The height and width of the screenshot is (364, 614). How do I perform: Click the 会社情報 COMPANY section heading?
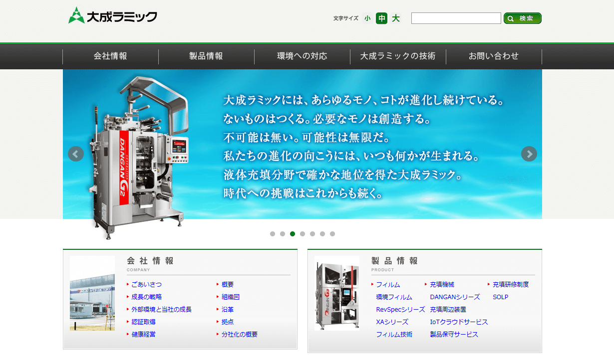pos(150,263)
